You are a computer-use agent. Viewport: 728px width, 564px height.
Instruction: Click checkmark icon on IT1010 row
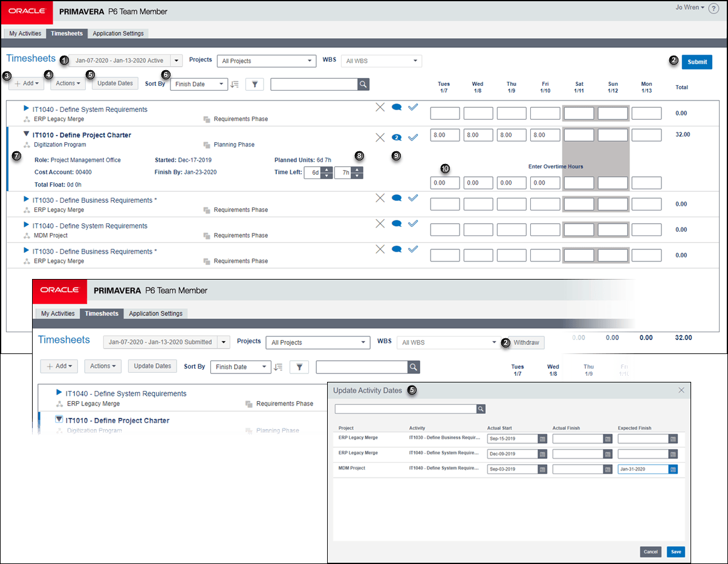tap(413, 137)
